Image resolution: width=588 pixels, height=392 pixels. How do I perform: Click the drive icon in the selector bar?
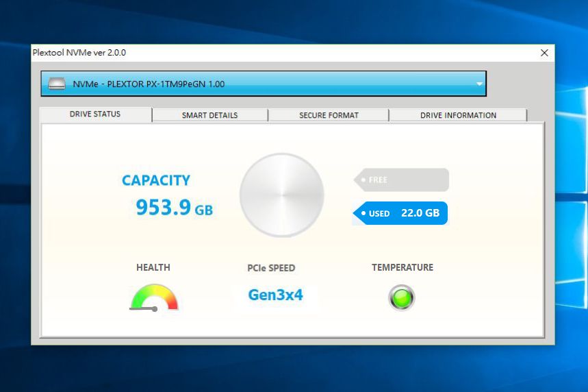click(x=57, y=84)
